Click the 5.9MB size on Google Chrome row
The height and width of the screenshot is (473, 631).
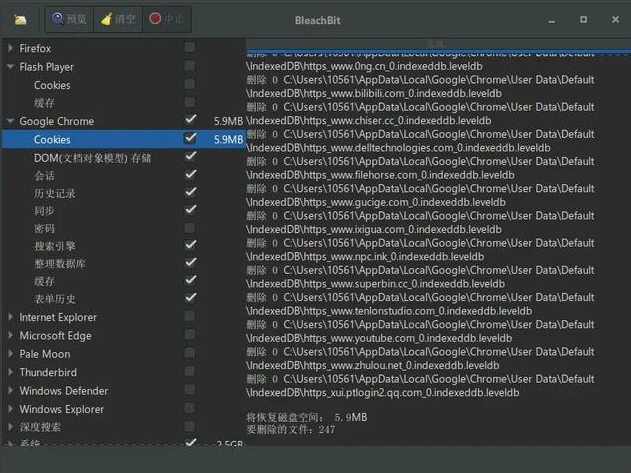pos(228,121)
